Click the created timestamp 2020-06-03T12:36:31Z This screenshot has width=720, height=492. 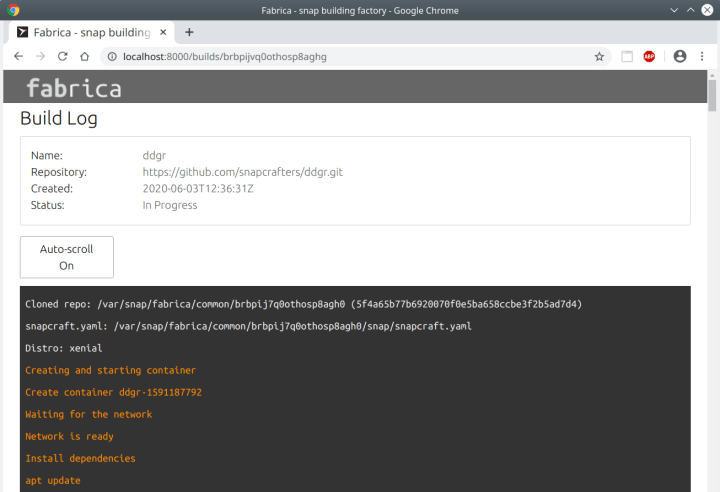pos(198,188)
